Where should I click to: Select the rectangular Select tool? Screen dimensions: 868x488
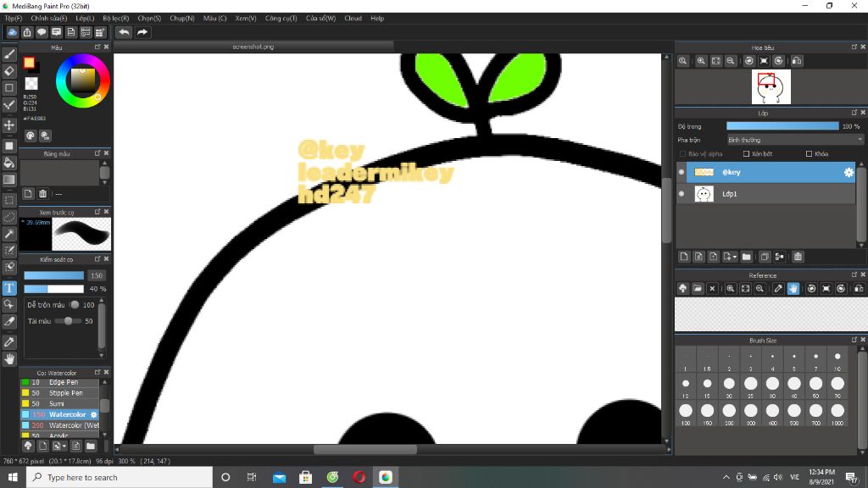[x=9, y=200]
